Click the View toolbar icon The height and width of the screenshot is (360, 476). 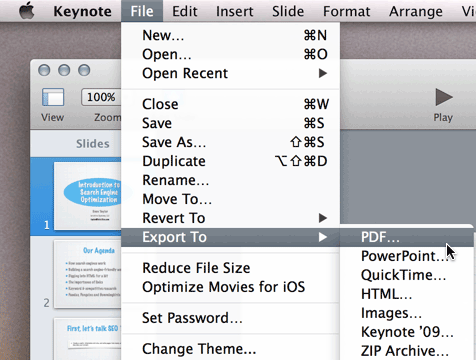pos(53,97)
